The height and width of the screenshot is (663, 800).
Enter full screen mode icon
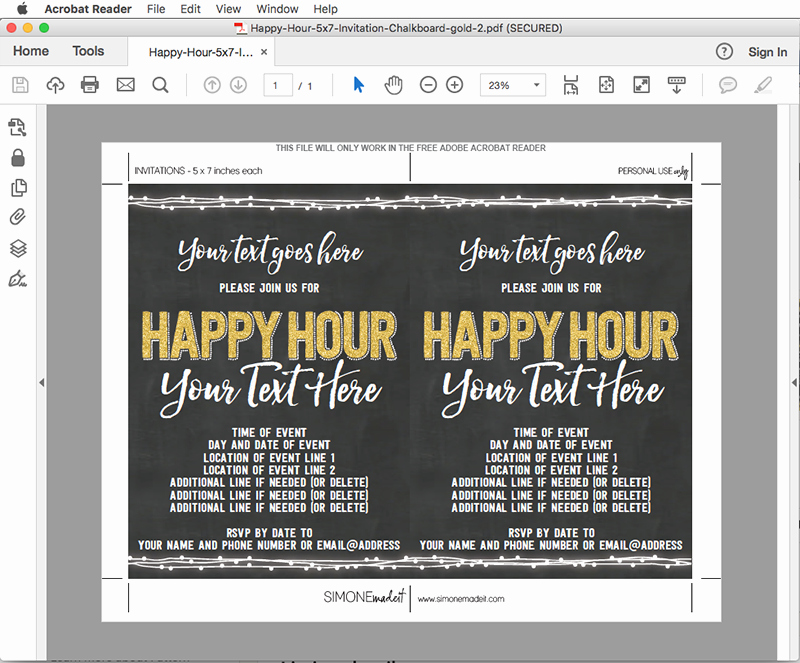(x=641, y=85)
